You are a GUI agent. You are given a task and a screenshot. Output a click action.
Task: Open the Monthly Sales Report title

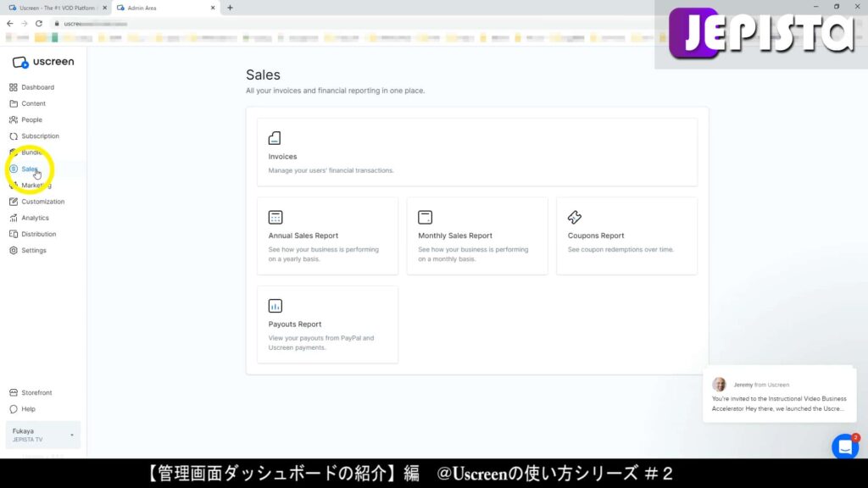455,236
